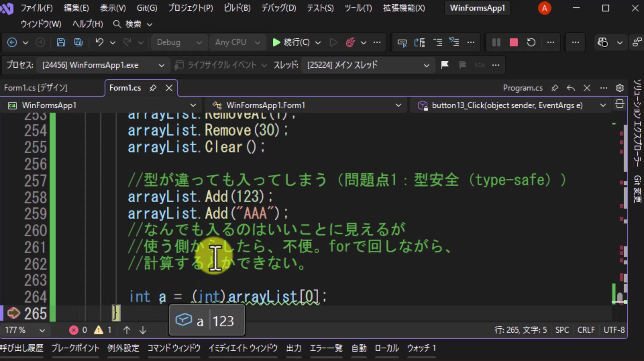Click the promote preview tab arrow icon
The height and width of the screenshot is (361, 644).
(x=571, y=88)
